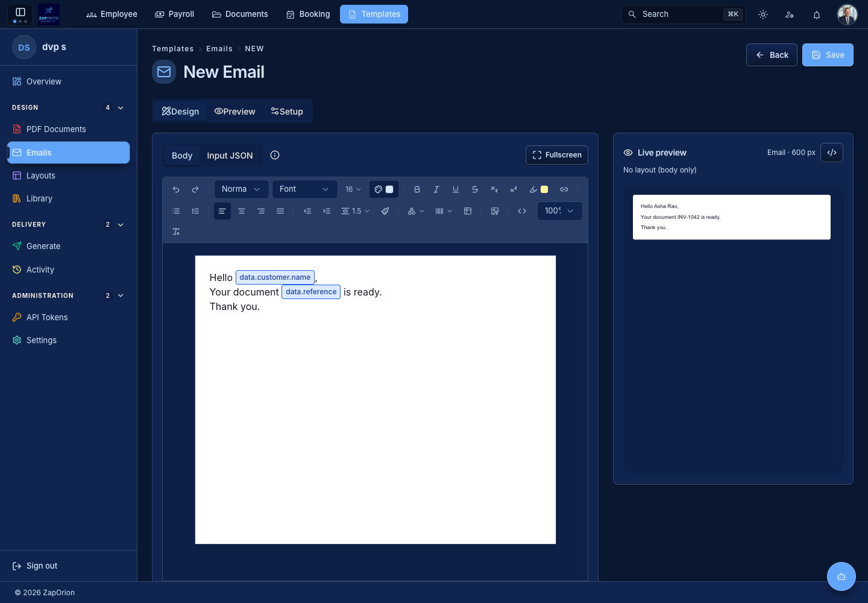Toggle bold formatting
Viewport: 868px width, 603px height.
[417, 189]
